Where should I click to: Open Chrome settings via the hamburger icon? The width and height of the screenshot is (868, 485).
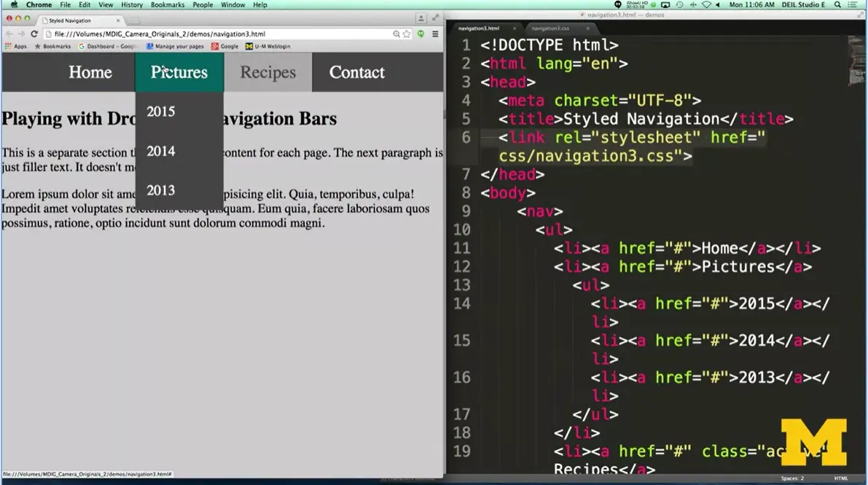click(x=437, y=34)
